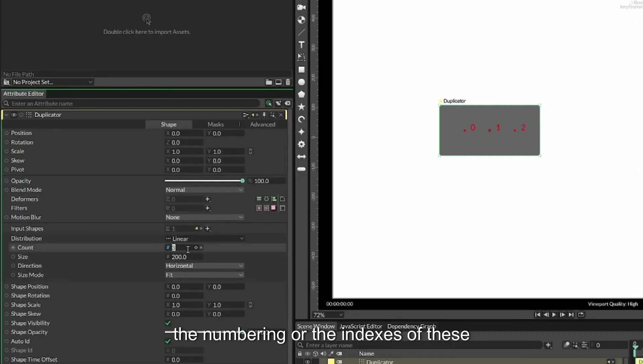Open the Blend Mode Normal dropdown
This screenshot has width=643, height=364.
[x=204, y=190]
